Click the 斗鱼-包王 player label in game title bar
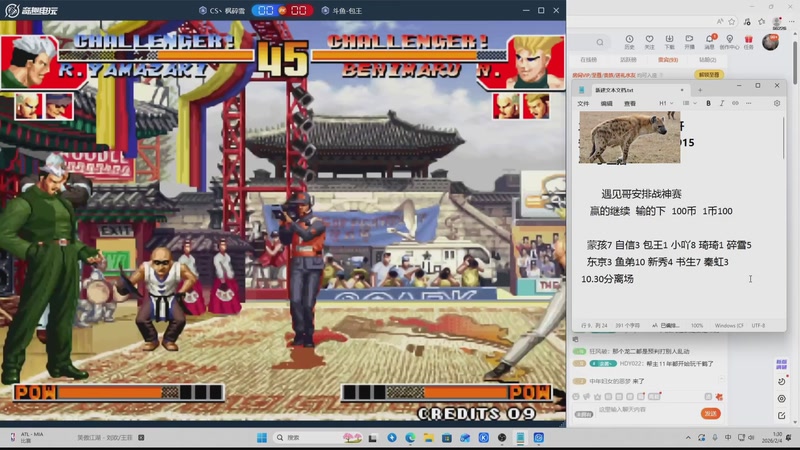Screen dimensions: 800x450 342,10
